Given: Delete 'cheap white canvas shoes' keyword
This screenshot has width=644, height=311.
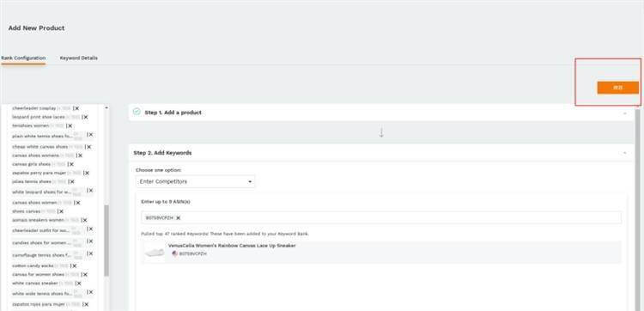Looking at the screenshot, I should point(88,147).
